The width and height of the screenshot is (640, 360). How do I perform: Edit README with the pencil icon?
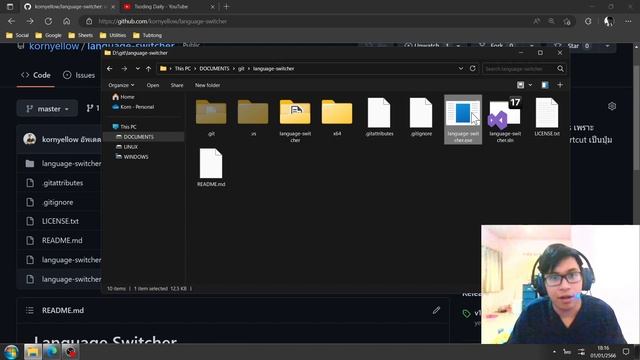tap(436, 311)
